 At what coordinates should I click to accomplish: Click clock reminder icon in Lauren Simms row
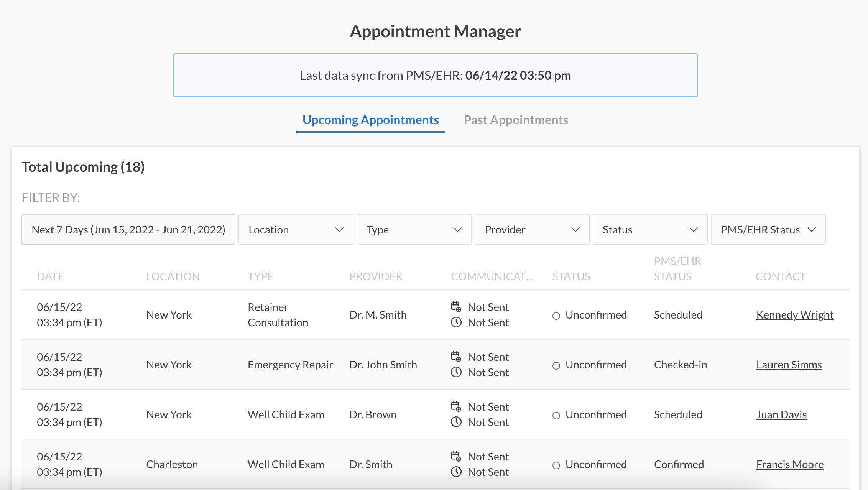click(x=456, y=372)
